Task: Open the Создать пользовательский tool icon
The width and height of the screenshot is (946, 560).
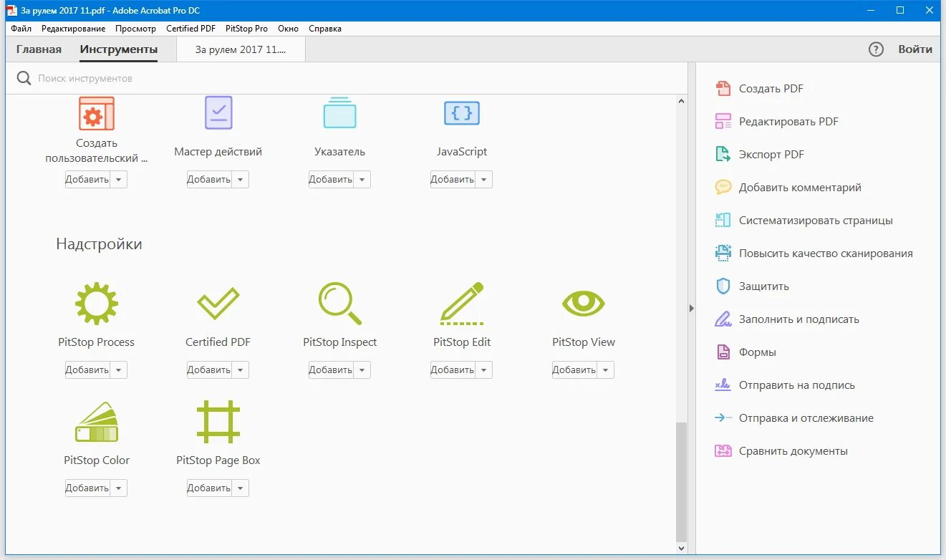Action: [97, 113]
